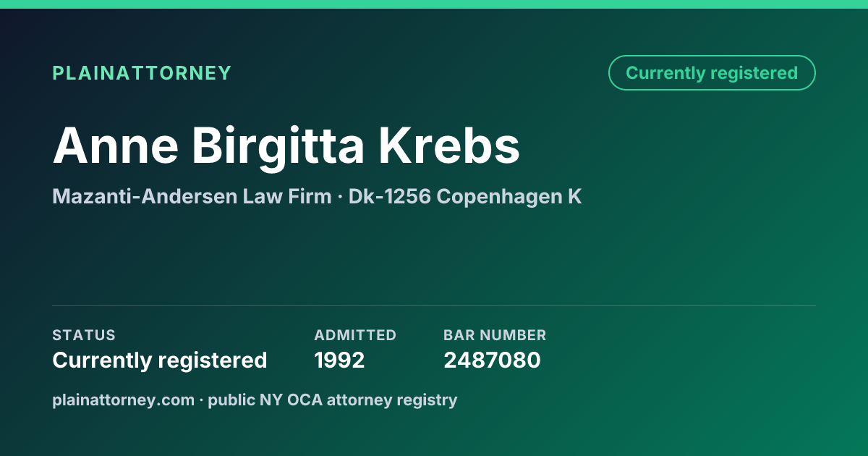This screenshot has height=456, width=868.
Task: Select the Anne Birgitta Krebs name heading
Action: [x=286, y=145]
